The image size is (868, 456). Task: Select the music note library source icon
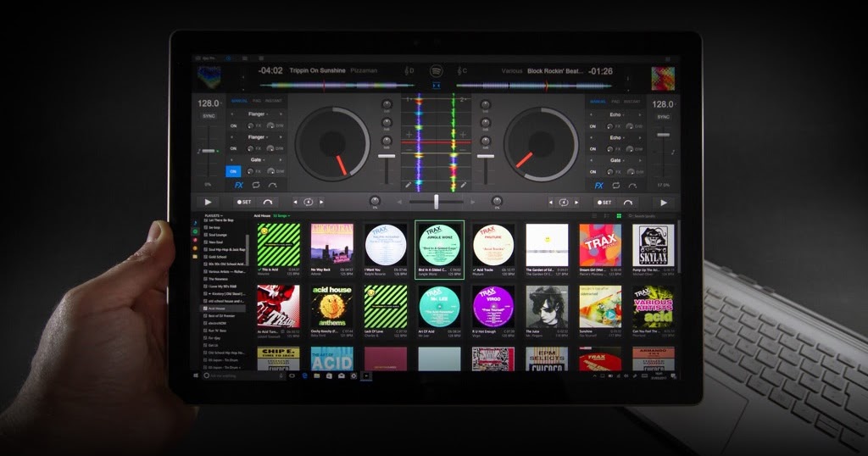click(x=195, y=224)
